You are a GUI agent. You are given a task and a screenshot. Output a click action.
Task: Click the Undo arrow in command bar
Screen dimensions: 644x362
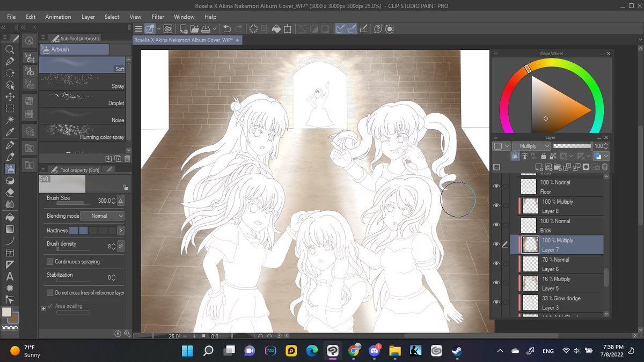tap(227, 29)
